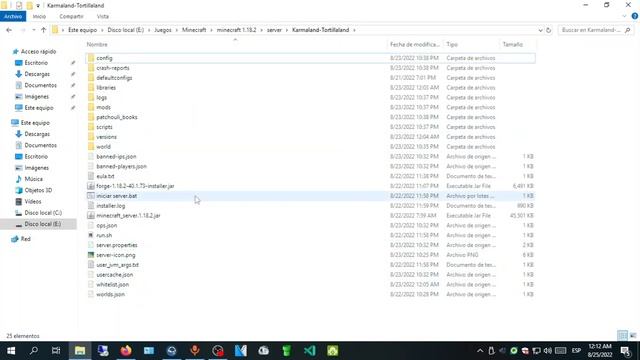Screen dimensions: 640x360
Task: Open Explorer help icon
Action: pos(634,16)
